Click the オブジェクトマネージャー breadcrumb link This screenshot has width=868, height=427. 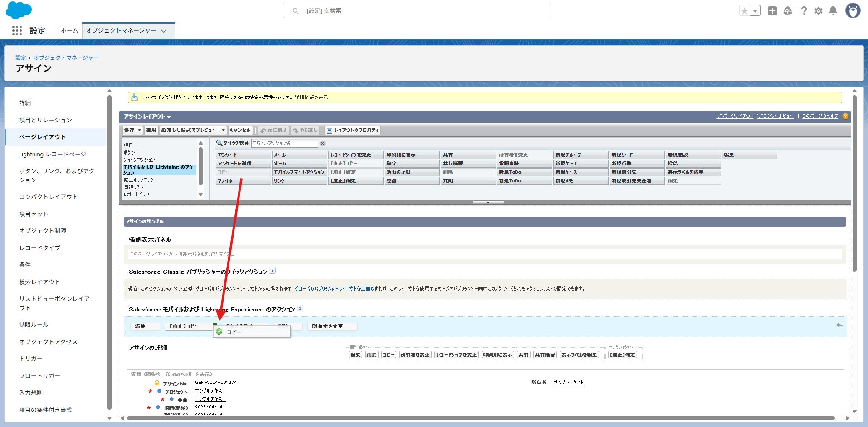[x=66, y=58]
